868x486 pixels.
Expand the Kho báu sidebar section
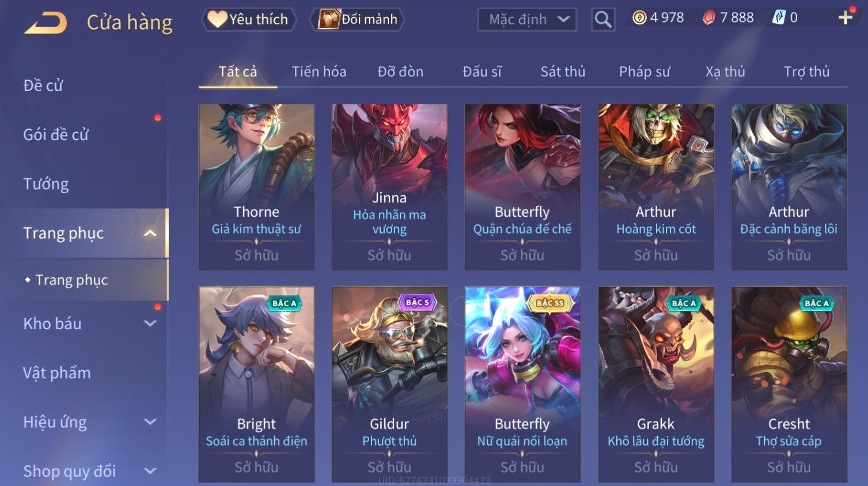click(x=150, y=323)
